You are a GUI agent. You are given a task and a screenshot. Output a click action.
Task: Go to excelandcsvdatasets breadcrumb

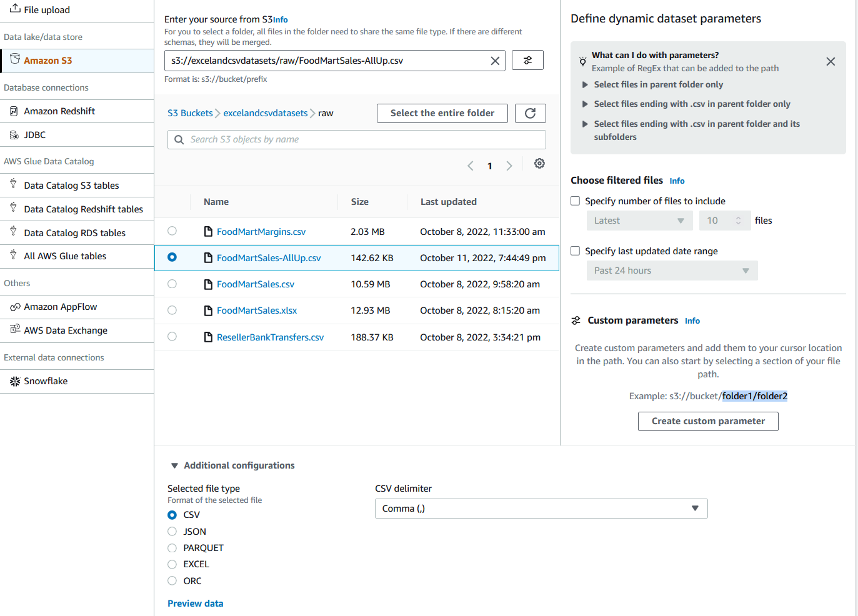pyautogui.click(x=266, y=113)
